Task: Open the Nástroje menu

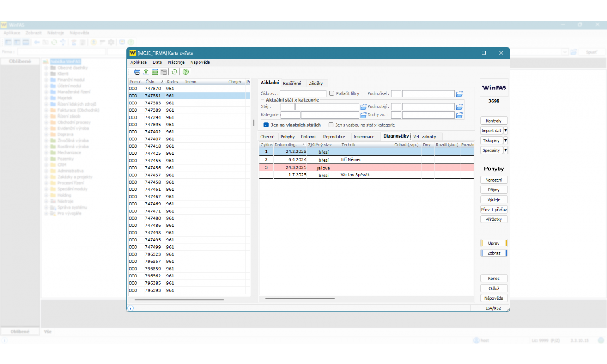Action: pos(176,62)
